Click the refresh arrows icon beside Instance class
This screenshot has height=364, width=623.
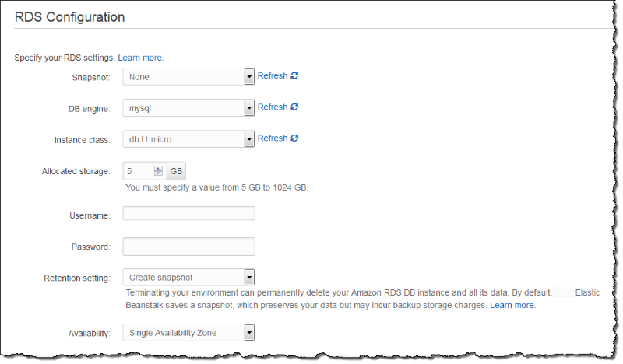(x=294, y=138)
